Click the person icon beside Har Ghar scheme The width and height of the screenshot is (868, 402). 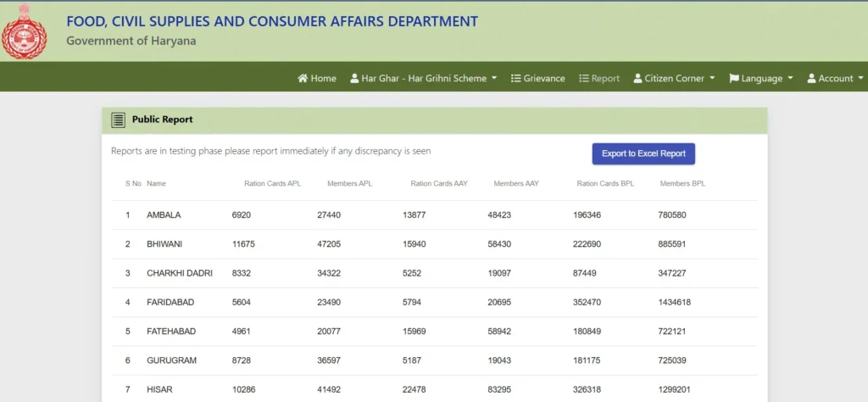354,78
